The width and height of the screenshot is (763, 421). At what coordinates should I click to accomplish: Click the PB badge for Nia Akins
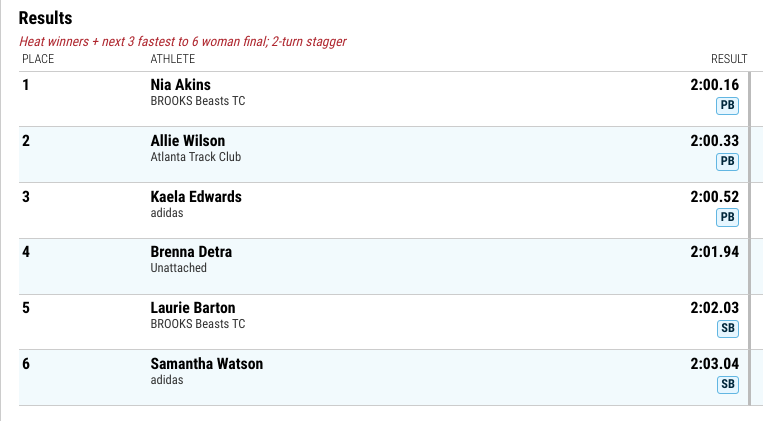click(727, 106)
